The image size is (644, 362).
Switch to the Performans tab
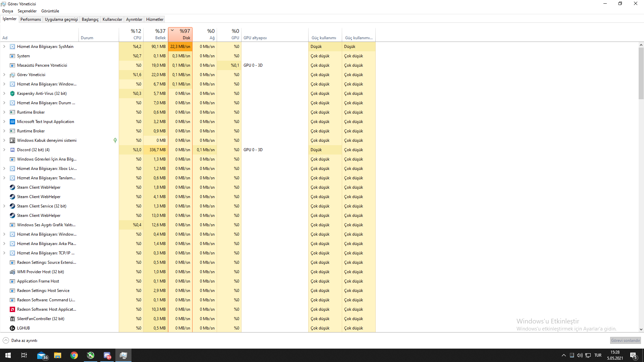tap(31, 19)
